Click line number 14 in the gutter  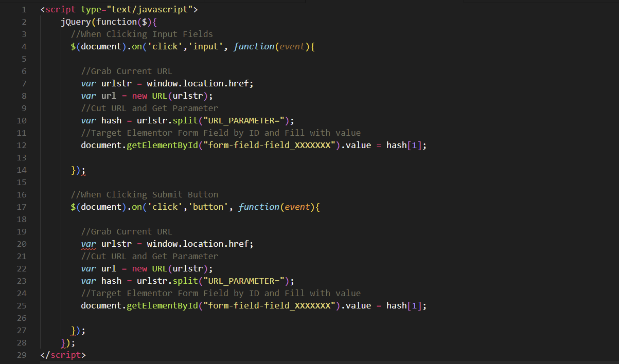pos(22,170)
